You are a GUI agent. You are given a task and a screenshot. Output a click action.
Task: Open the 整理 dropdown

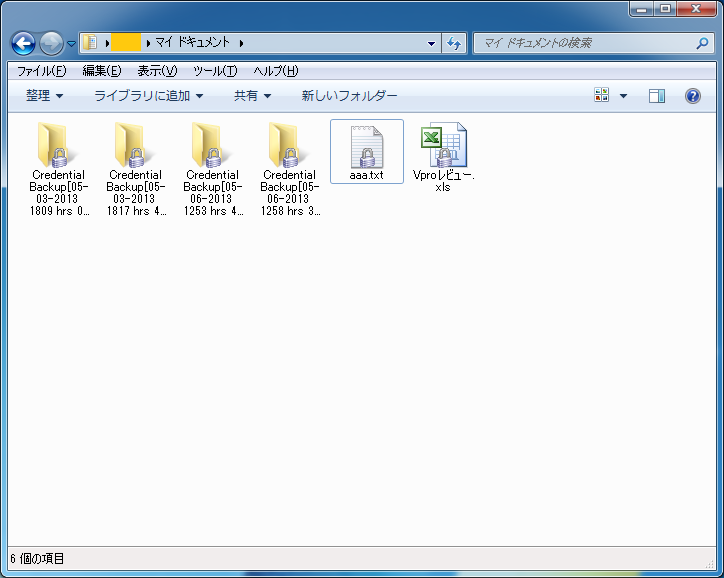click(44, 96)
